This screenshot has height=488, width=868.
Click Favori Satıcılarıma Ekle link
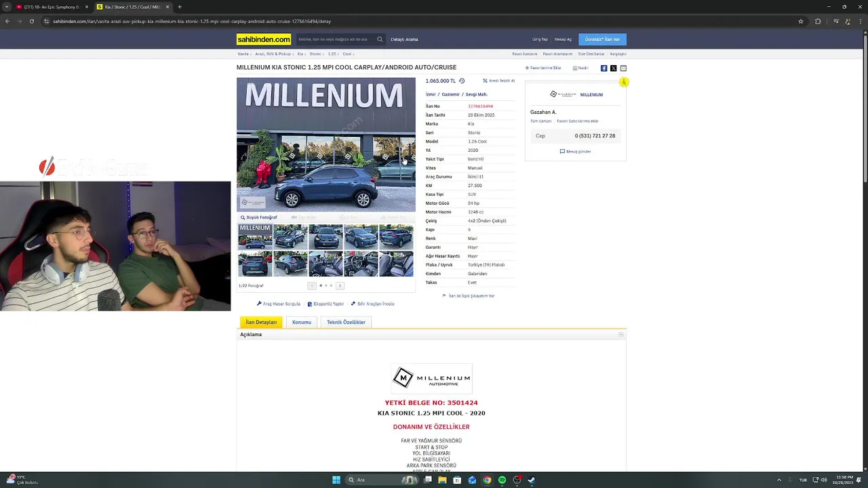(x=577, y=121)
